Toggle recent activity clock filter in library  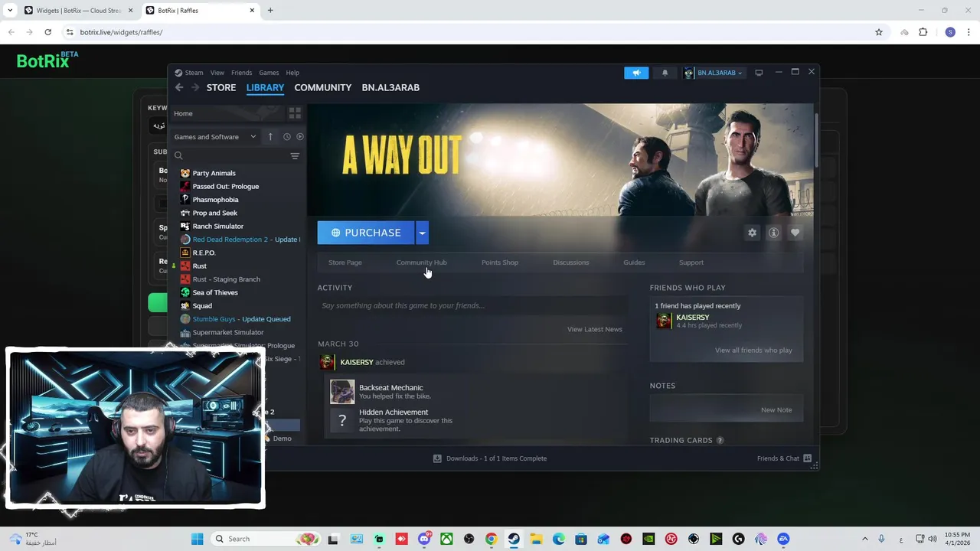(287, 137)
